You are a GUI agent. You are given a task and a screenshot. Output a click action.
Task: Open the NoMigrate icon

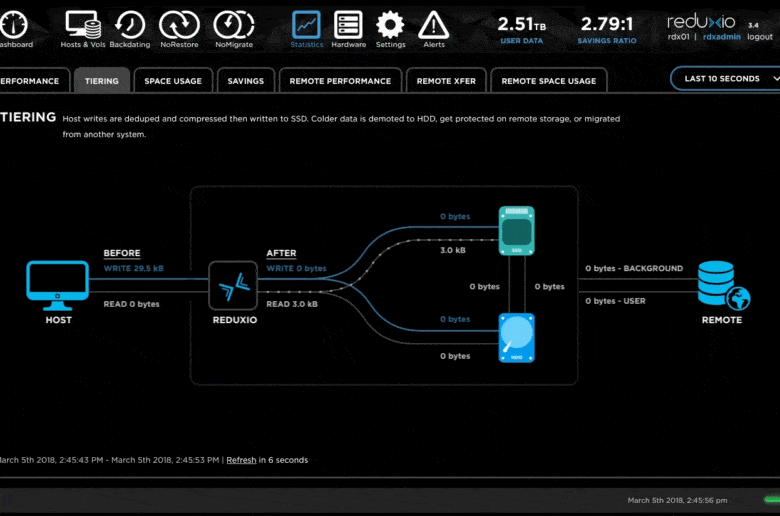pyautogui.click(x=234, y=25)
